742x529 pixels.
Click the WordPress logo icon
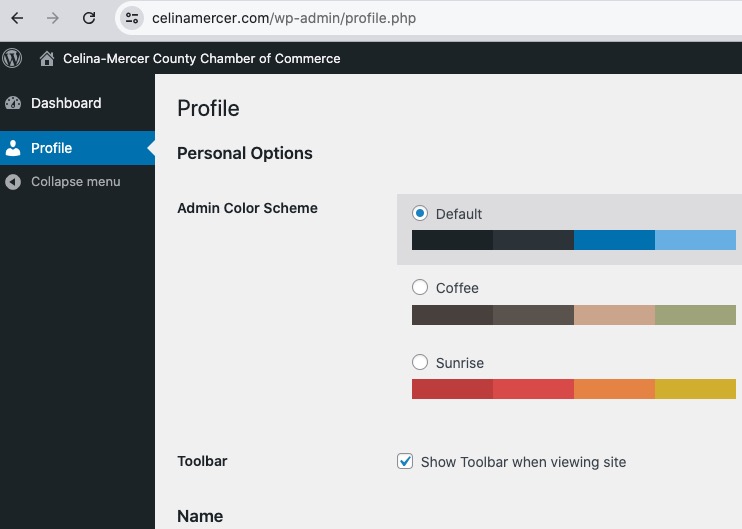coord(12,58)
